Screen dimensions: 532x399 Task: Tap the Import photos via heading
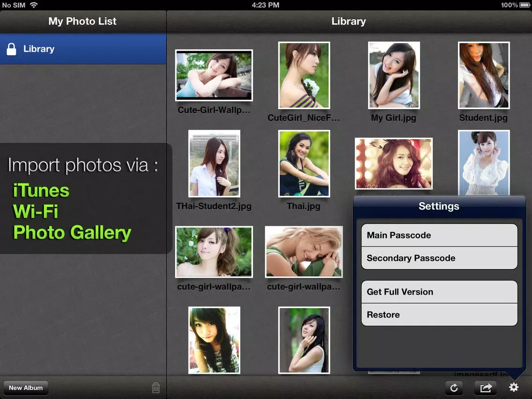(82, 166)
